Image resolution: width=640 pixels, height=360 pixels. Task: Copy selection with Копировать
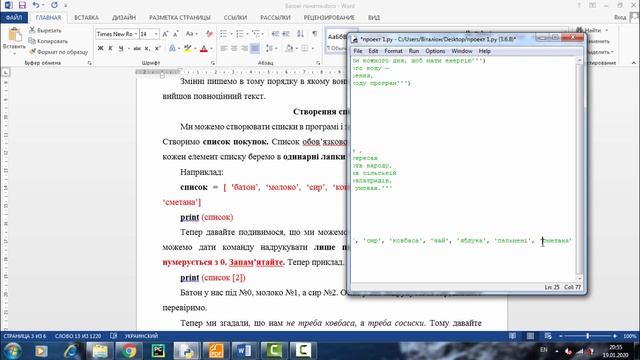pyautogui.click(x=48, y=41)
